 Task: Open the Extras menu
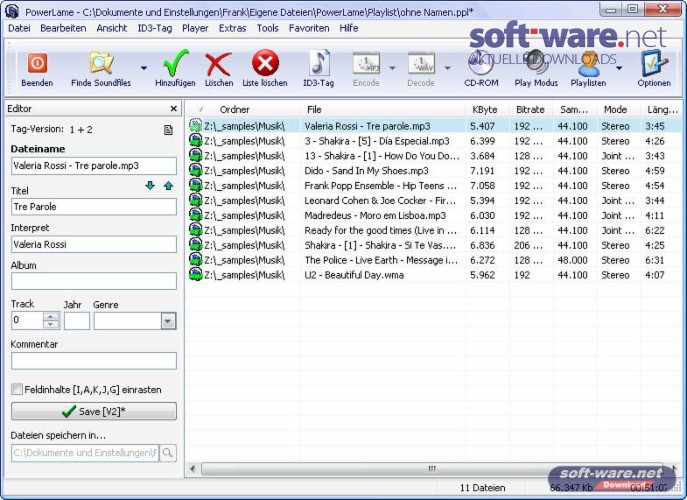click(x=233, y=28)
